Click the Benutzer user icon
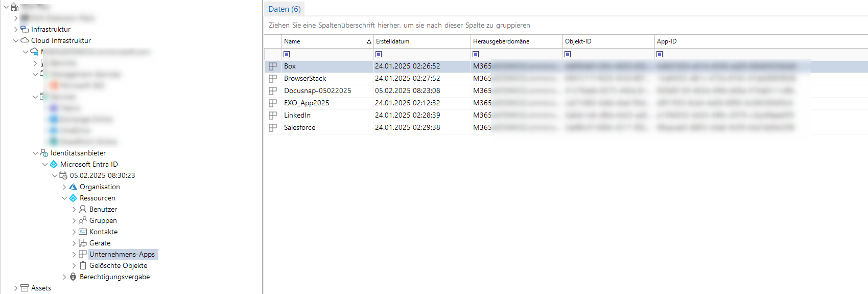 coord(83,209)
